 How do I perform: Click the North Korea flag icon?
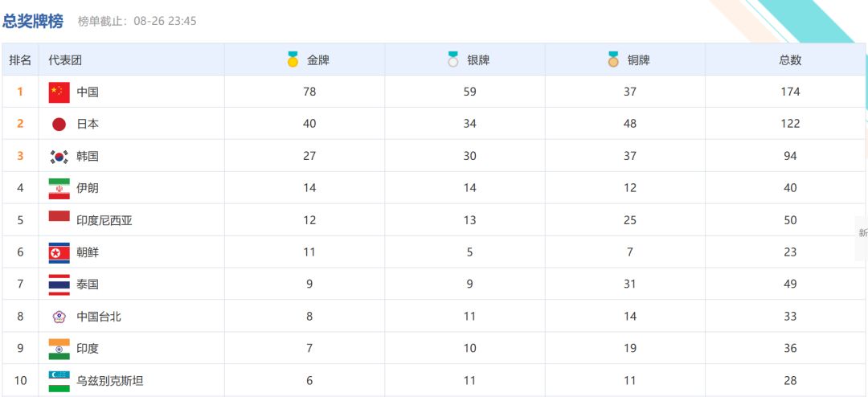click(x=59, y=252)
